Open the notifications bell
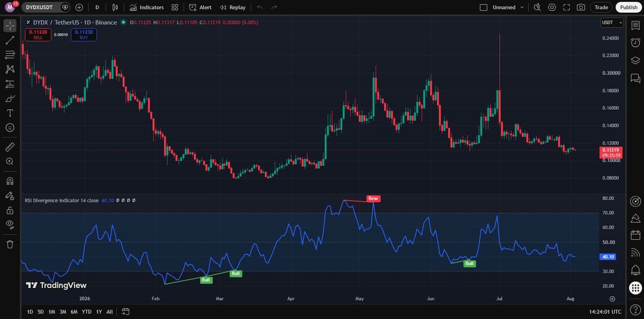Screen dimensions: 644x319 (635, 270)
